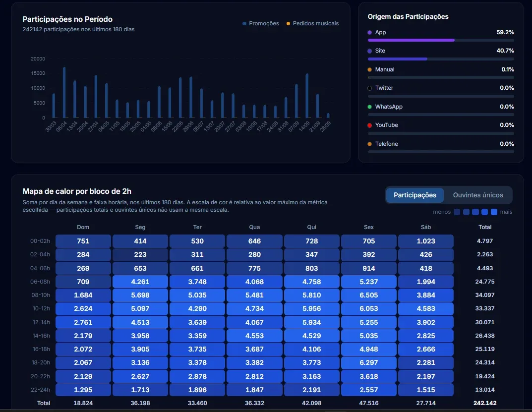Click the Dom column header
The width and height of the screenshot is (532, 412).
point(83,227)
